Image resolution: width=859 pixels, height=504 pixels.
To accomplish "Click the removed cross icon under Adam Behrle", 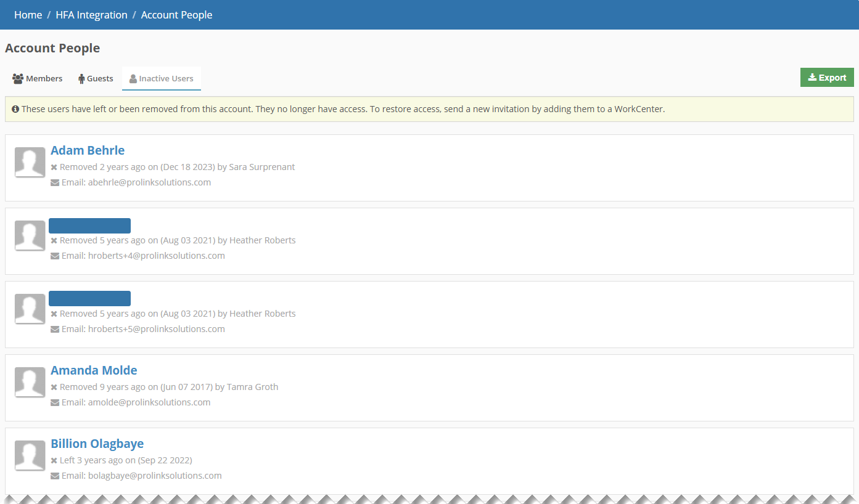I will pyautogui.click(x=53, y=166).
